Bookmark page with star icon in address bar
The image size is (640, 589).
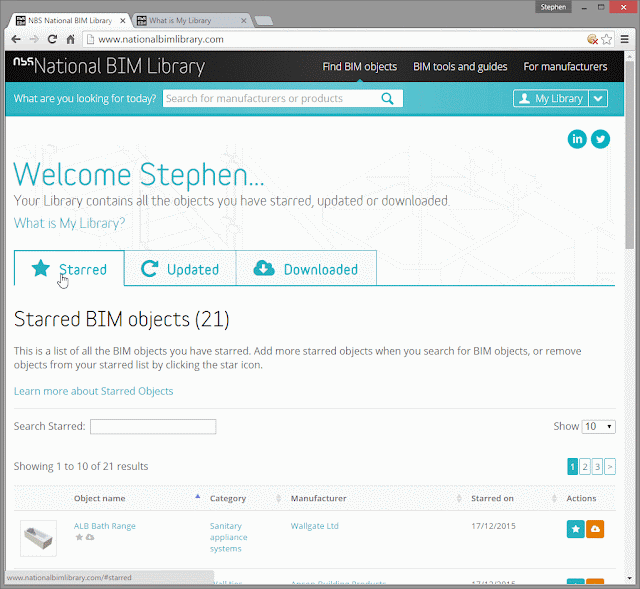coord(607,39)
